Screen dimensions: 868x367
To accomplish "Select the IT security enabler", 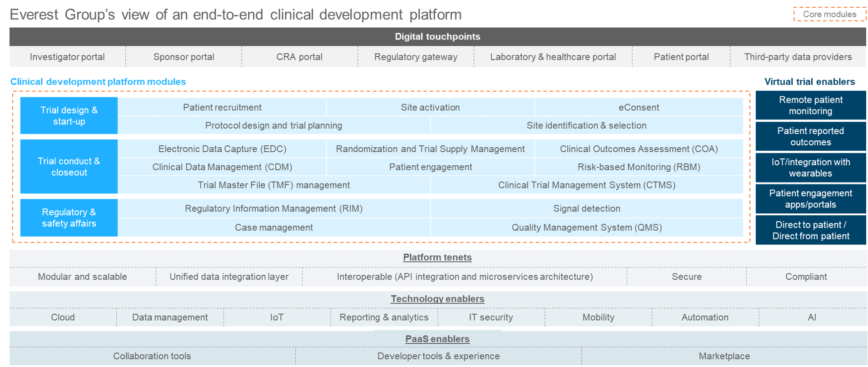I will coord(491,317).
